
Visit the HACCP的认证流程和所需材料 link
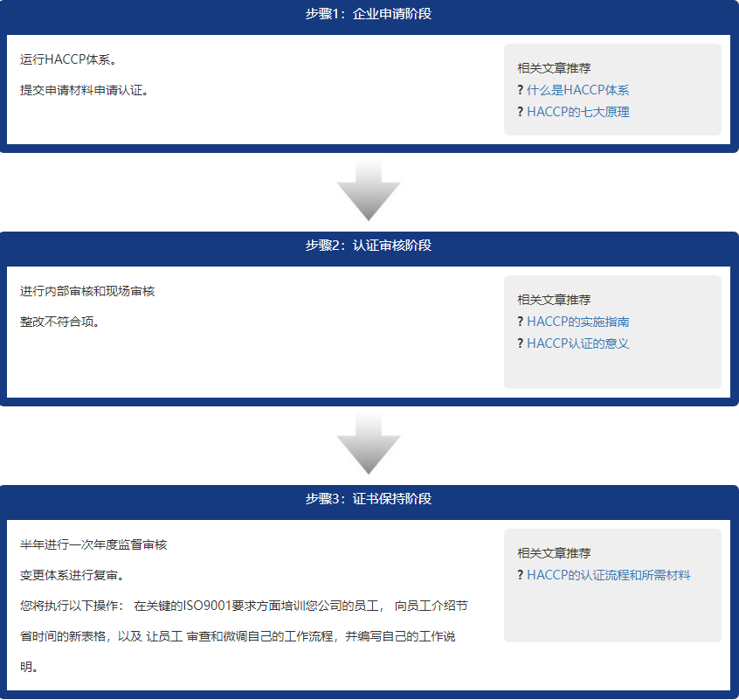click(608, 575)
